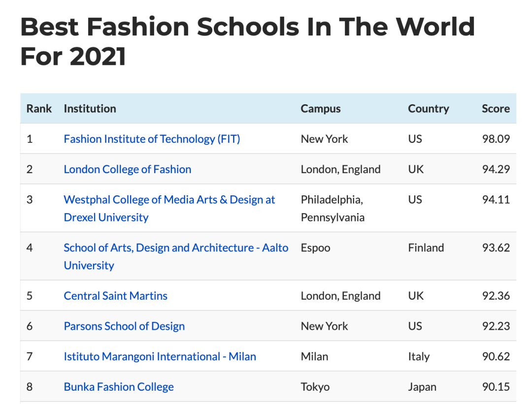Click Westphal College of Media Arts link
The image size is (532, 404).
(x=169, y=200)
